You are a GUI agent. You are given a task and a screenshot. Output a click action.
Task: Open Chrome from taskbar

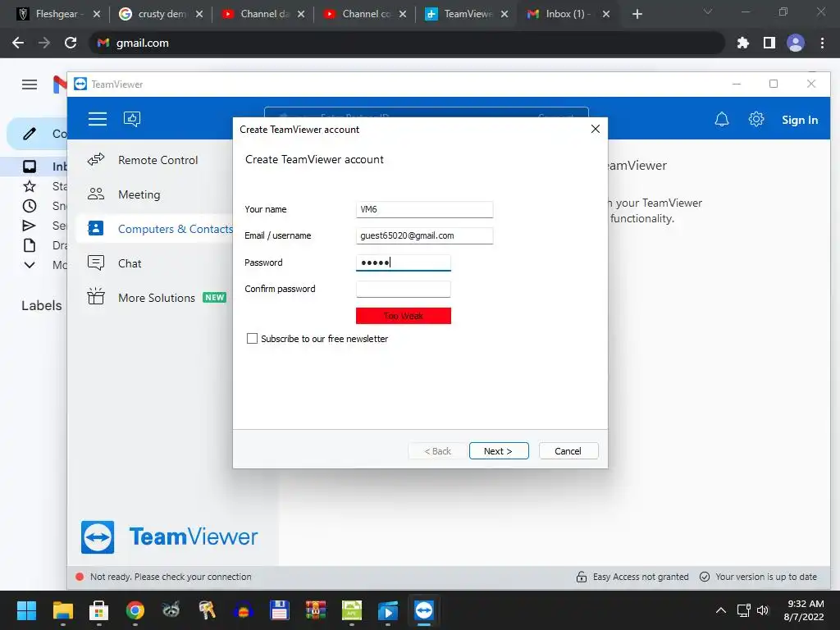(x=135, y=610)
